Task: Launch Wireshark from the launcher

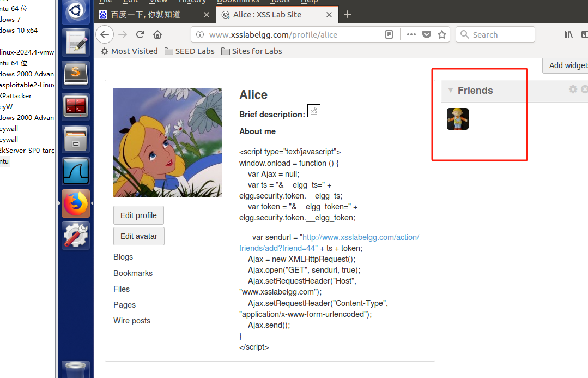Action: [x=76, y=171]
